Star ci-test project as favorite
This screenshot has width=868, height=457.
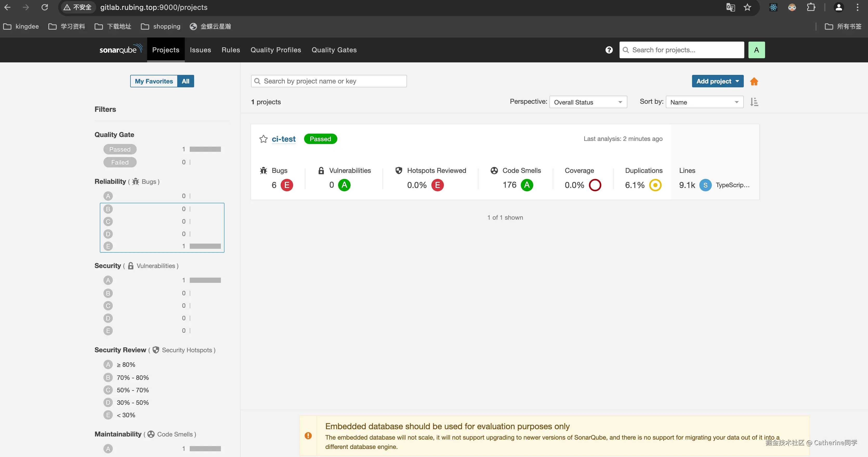click(263, 139)
